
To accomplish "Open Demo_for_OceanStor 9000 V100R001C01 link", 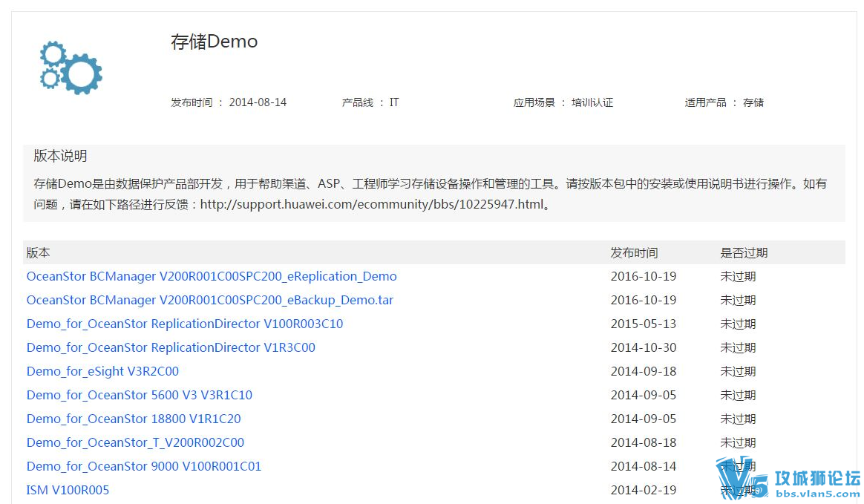I will (x=144, y=466).
